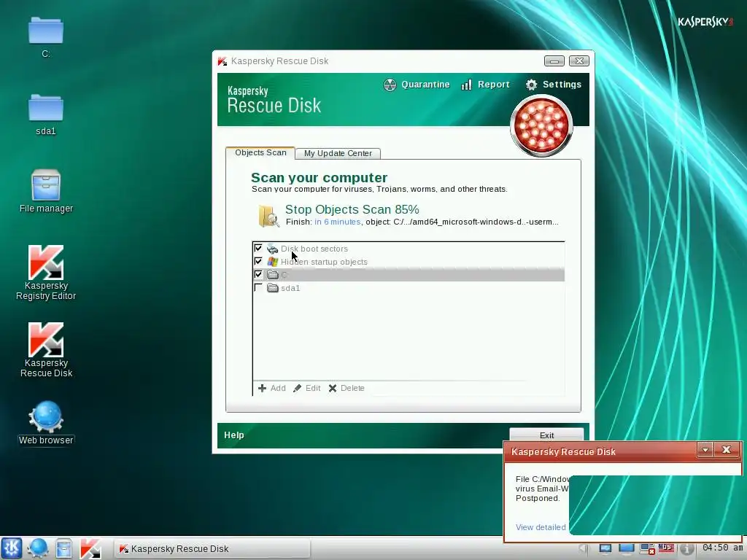Select the sda1 row text in list
This screenshot has height=560, width=747.
[290, 288]
